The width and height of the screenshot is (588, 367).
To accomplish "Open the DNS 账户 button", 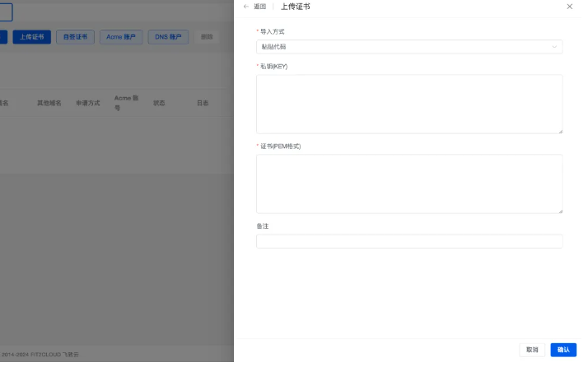I will coord(168,37).
